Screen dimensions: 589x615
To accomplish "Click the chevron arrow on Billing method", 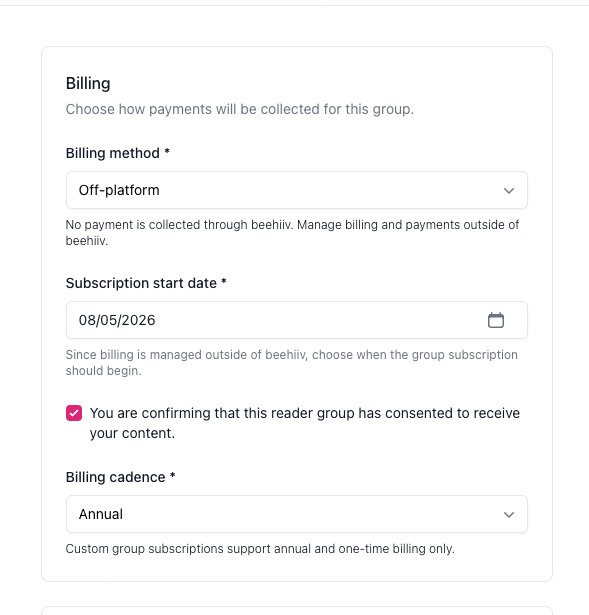I will (x=509, y=191).
